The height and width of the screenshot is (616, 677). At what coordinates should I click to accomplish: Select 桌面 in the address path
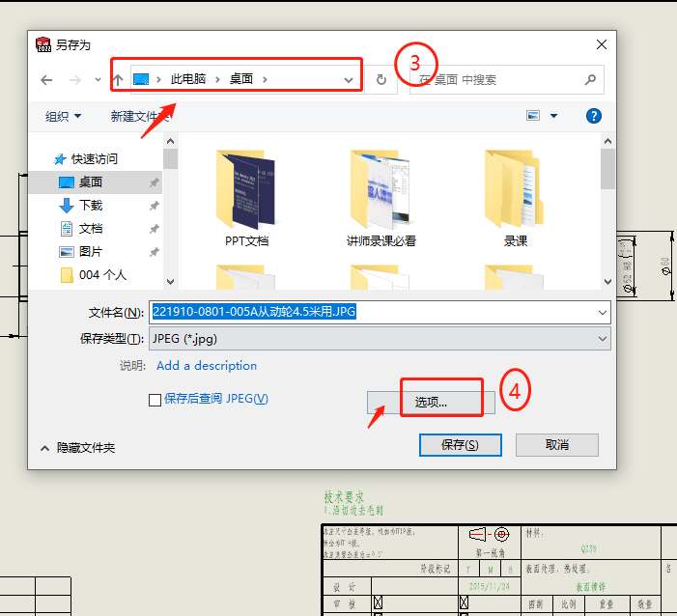[240, 79]
